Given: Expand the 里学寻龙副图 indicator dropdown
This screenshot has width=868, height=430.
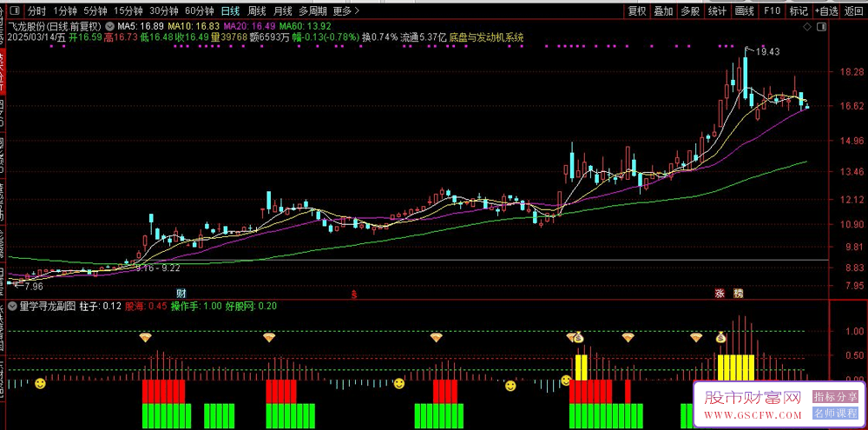Looking at the screenshot, I should (11, 306).
